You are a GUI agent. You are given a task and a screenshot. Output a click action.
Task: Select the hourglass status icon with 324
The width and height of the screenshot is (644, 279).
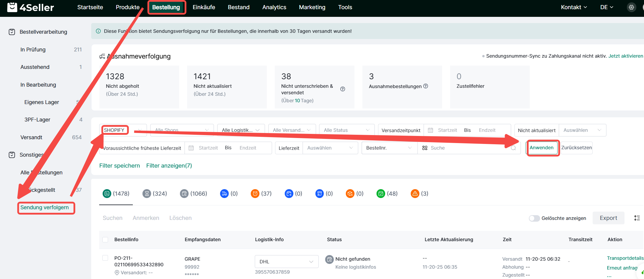(x=147, y=194)
